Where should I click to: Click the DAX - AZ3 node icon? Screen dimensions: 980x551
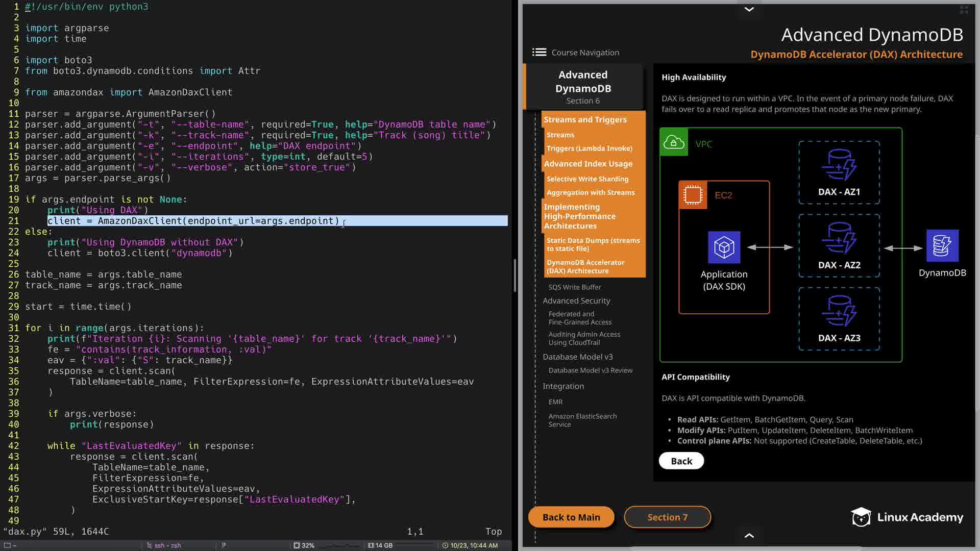tap(839, 311)
